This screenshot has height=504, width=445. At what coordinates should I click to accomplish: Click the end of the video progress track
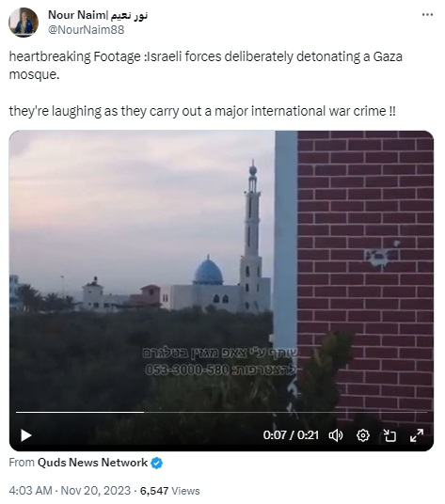(425, 412)
